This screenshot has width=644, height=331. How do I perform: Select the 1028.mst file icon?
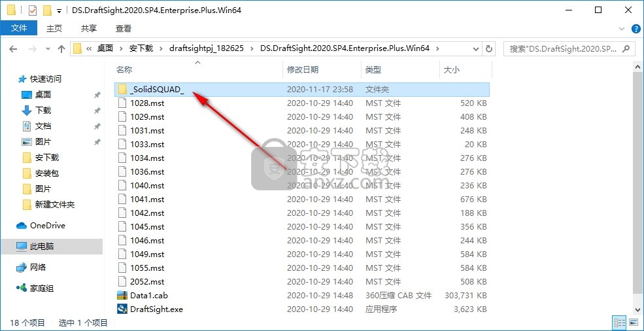122,103
